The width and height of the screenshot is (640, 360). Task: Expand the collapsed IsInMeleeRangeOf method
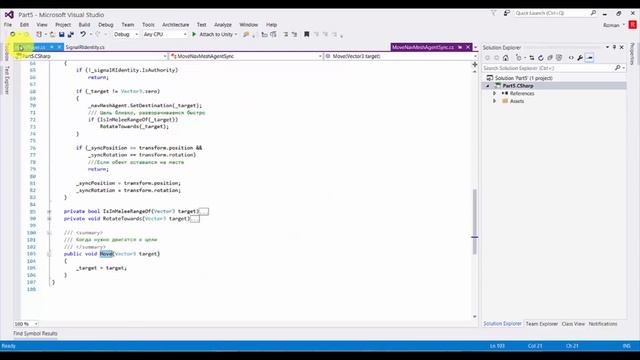click(x=49, y=211)
